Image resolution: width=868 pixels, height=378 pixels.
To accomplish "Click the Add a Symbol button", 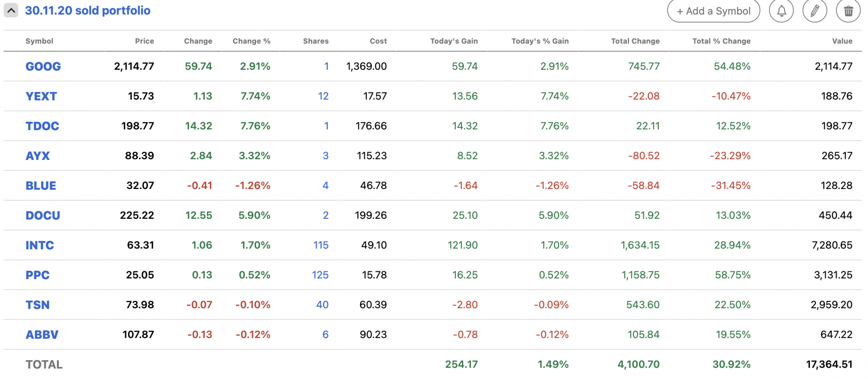I will (x=713, y=11).
